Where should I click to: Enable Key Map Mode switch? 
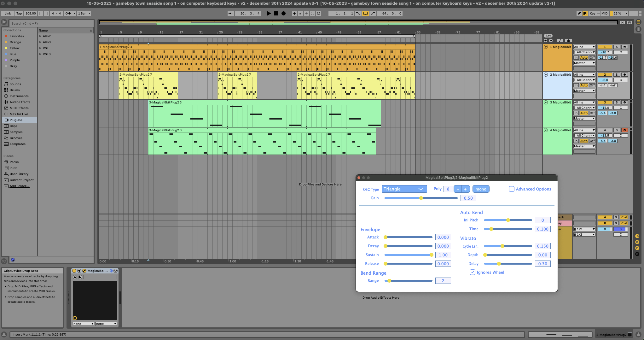593,13
